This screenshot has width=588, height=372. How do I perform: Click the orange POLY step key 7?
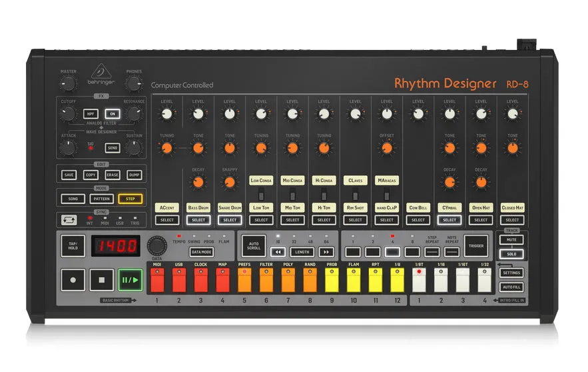288,279
